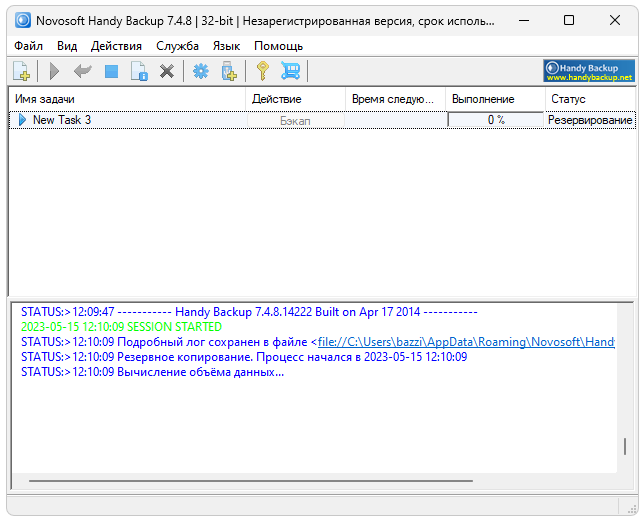Click the Резервирование status cell
644x523 pixels.
590,120
